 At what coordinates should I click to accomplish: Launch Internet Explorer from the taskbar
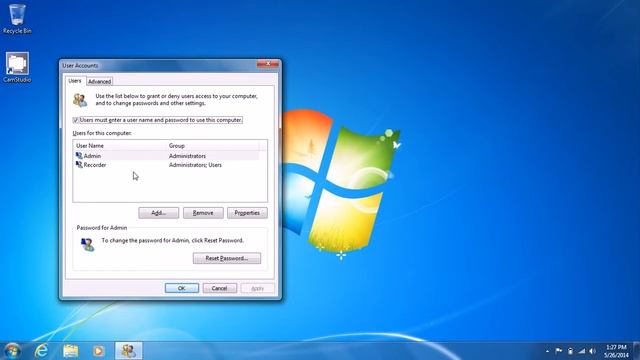41,351
